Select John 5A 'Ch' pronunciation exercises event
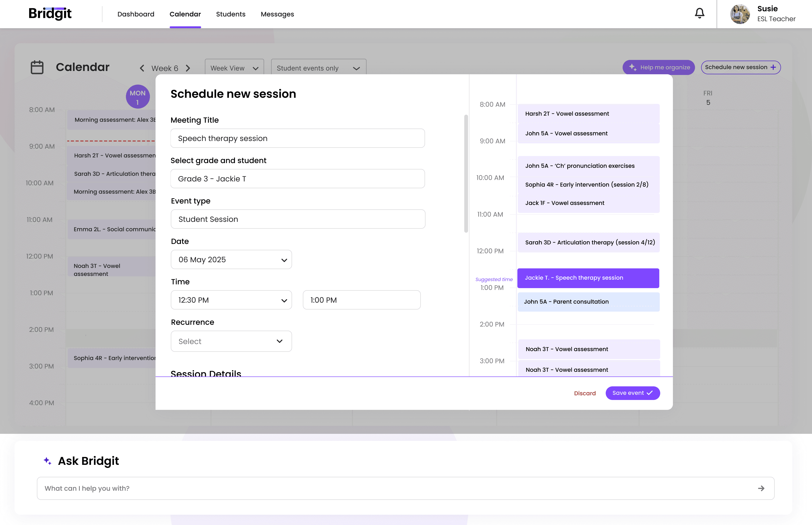812x525 pixels. pos(589,166)
